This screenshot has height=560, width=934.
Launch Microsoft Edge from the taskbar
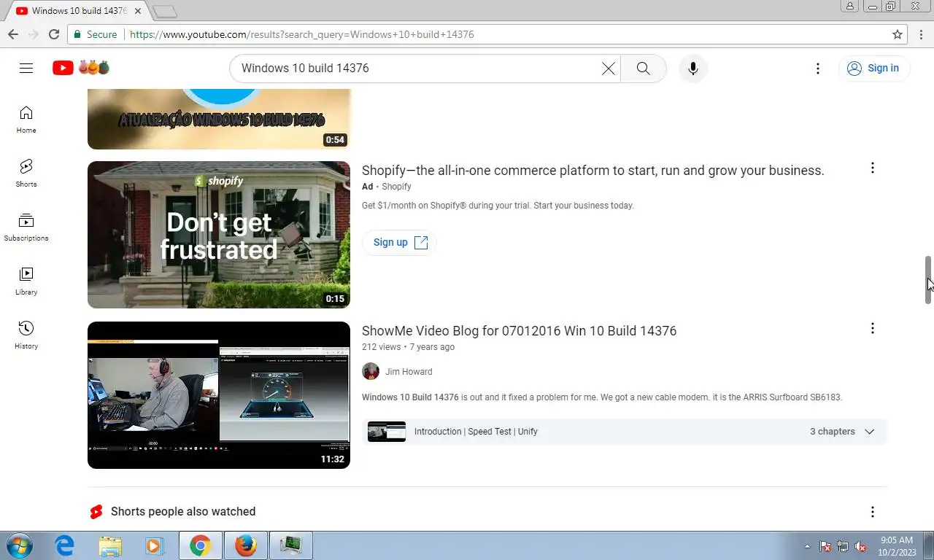click(x=65, y=545)
